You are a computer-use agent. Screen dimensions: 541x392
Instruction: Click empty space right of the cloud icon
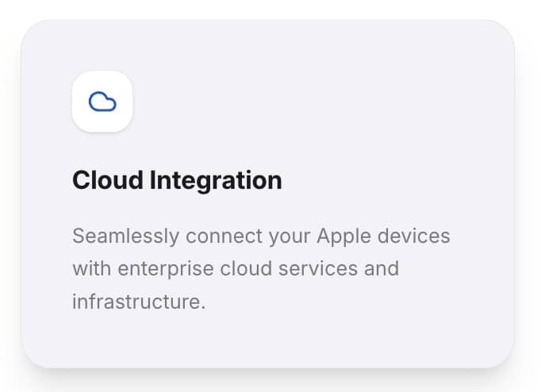coord(317,102)
